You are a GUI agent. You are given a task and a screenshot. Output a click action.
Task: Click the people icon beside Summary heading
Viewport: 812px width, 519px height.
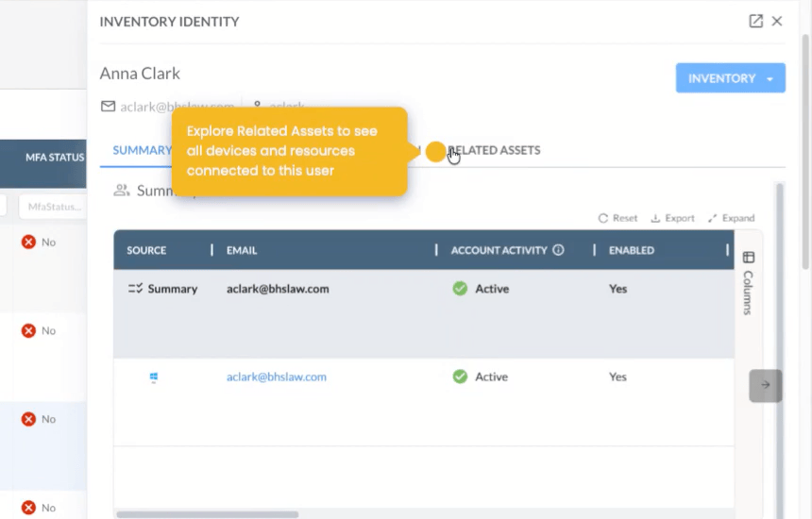[x=122, y=191]
